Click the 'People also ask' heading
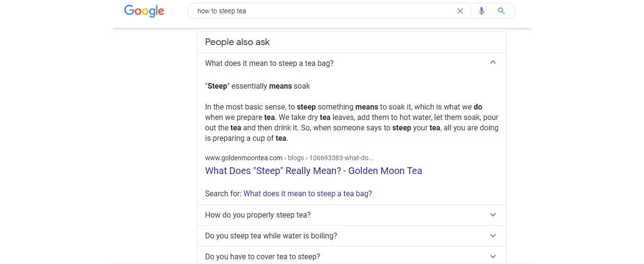 [237, 42]
